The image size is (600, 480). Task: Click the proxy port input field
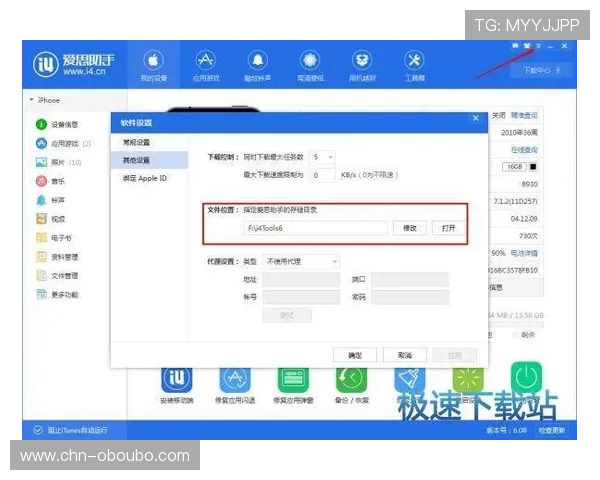click(410, 279)
